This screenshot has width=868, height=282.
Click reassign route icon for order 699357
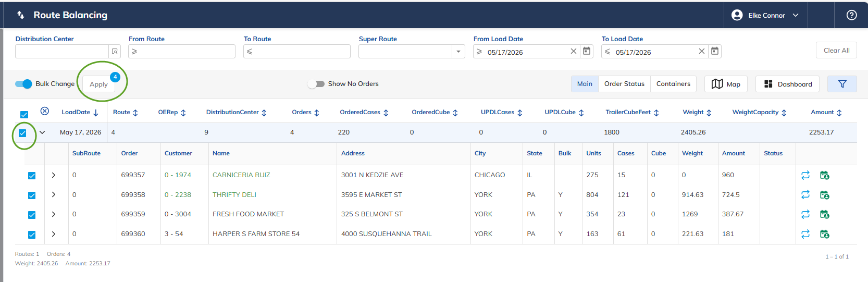point(805,175)
